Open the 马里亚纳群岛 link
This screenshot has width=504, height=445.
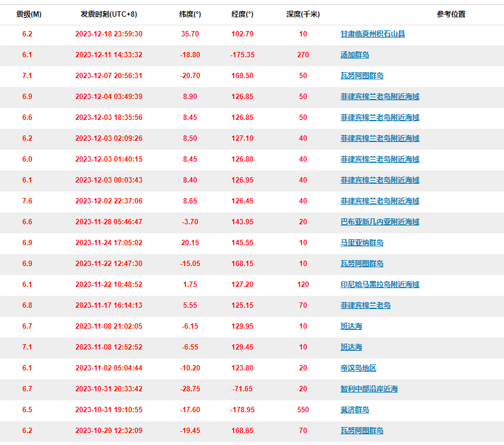pyautogui.click(x=362, y=243)
